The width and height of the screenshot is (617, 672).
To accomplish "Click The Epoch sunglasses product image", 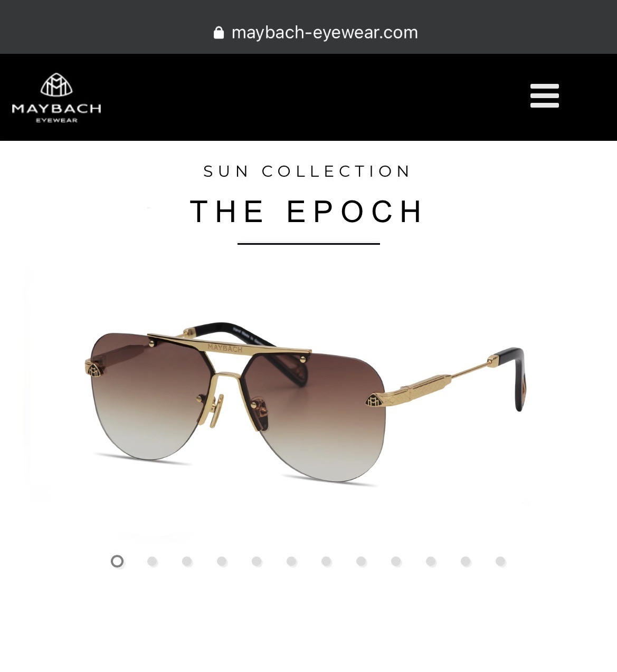I will click(x=305, y=404).
